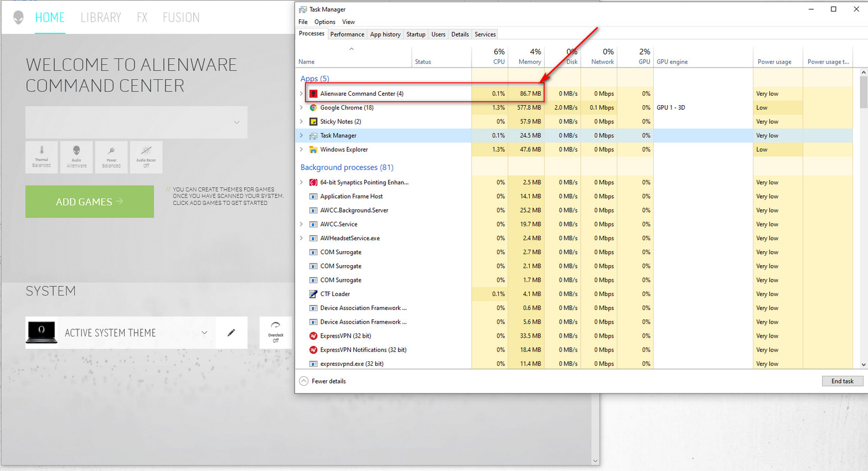Expand the Sticky Notes (2) group

(x=301, y=121)
